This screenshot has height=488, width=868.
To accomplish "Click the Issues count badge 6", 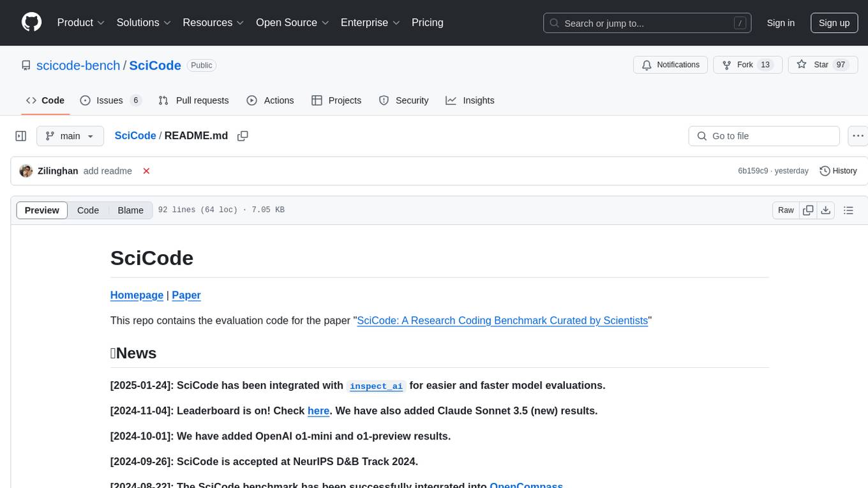I will [135, 100].
